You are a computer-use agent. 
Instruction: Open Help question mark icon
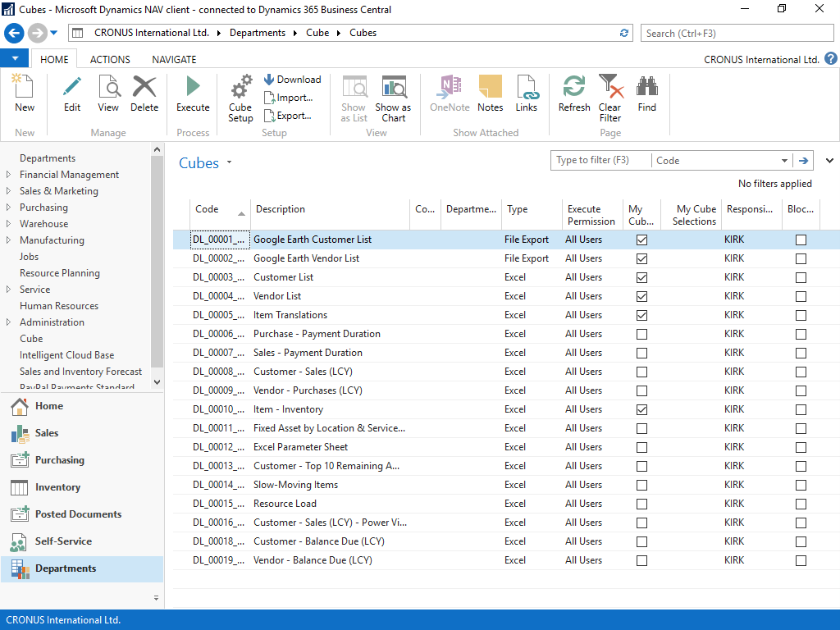[x=831, y=59]
